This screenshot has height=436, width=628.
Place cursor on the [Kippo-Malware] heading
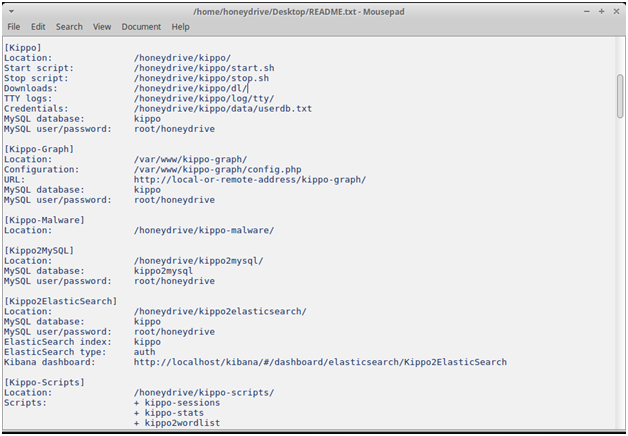tap(44, 219)
